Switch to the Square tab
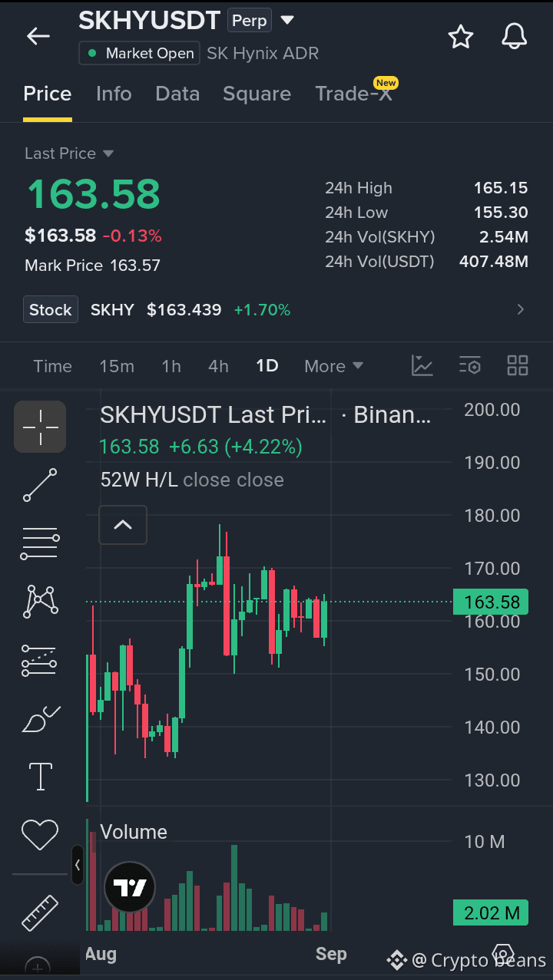This screenshot has width=553, height=980. click(257, 94)
